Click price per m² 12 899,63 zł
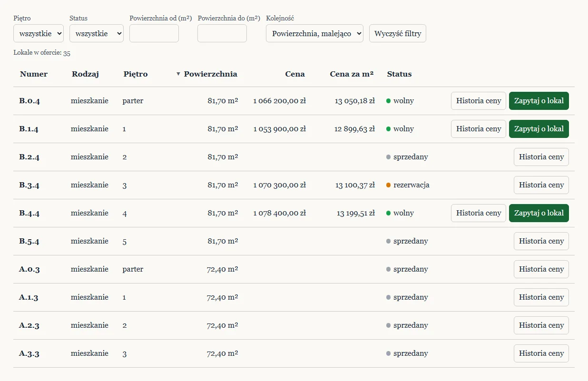This screenshot has height=381, width=588. pyautogui.click(x=355, y=129)
